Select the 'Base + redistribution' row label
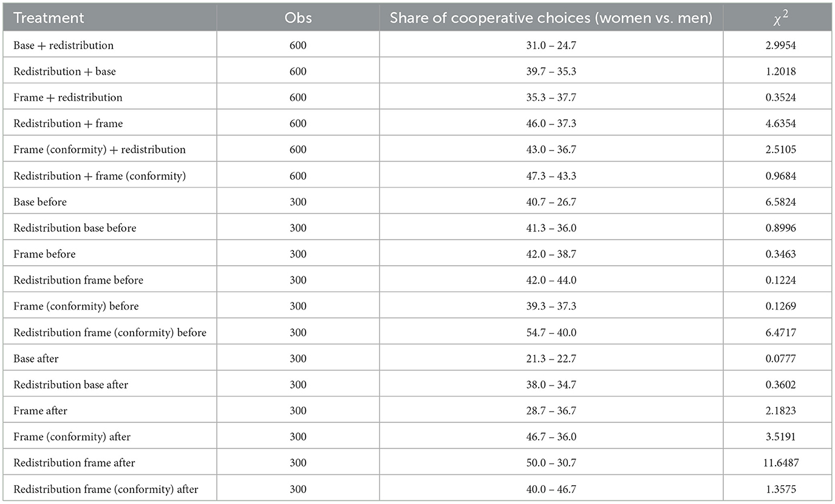835x504 pixels. pyautogui.click(x=63, y=45)
